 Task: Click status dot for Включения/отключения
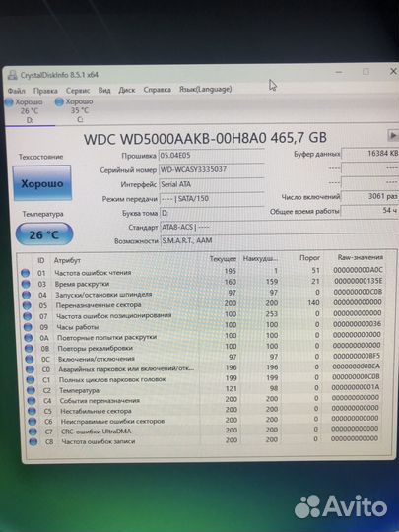(30, 359)
